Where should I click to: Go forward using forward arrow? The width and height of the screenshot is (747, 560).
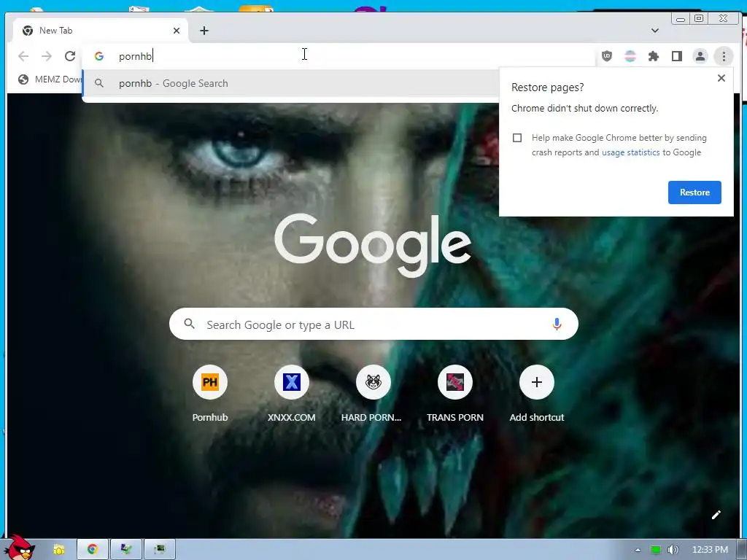click(47, 56)
